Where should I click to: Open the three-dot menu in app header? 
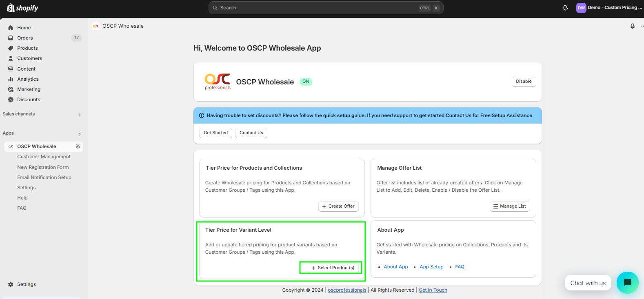pos(642,26)
